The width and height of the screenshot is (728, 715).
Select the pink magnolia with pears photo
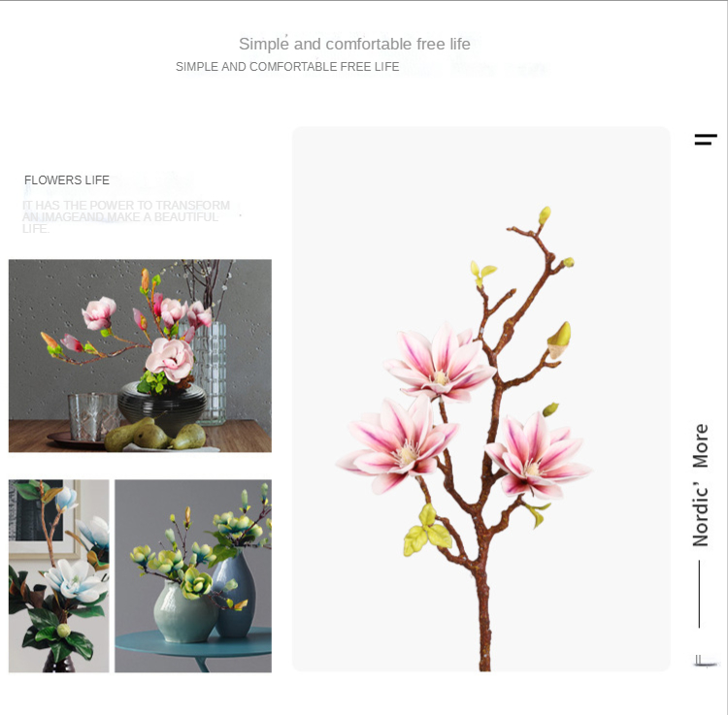(140, 355)
